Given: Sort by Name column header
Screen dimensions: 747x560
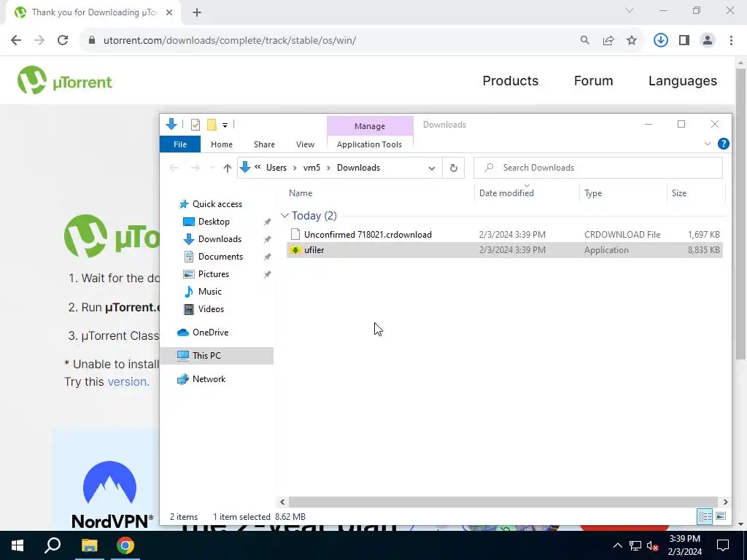Looking at the screenshot, I should (x=301, y=193).
